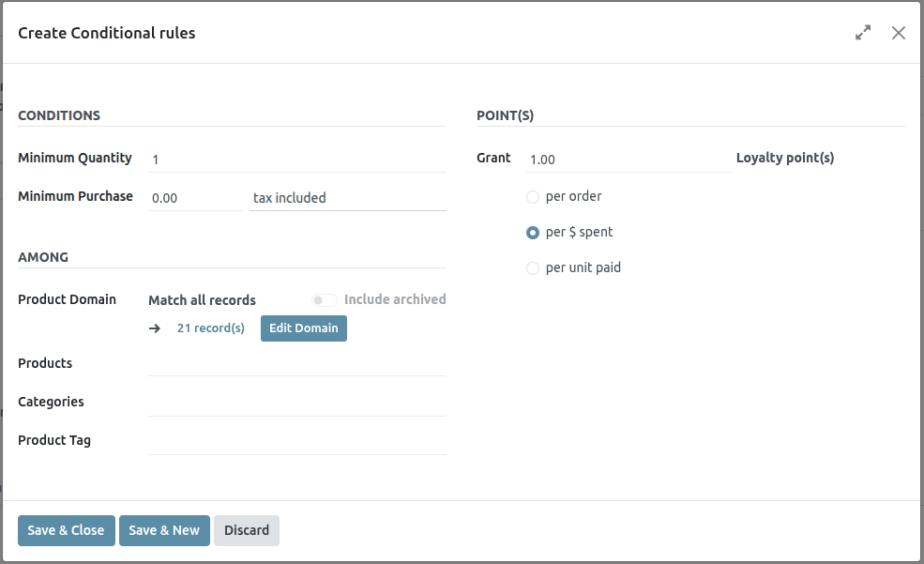This screenshot has width=924, height=564.
Task: Click the Minimum Purchase amount field
Action: [x=195, y=198]
